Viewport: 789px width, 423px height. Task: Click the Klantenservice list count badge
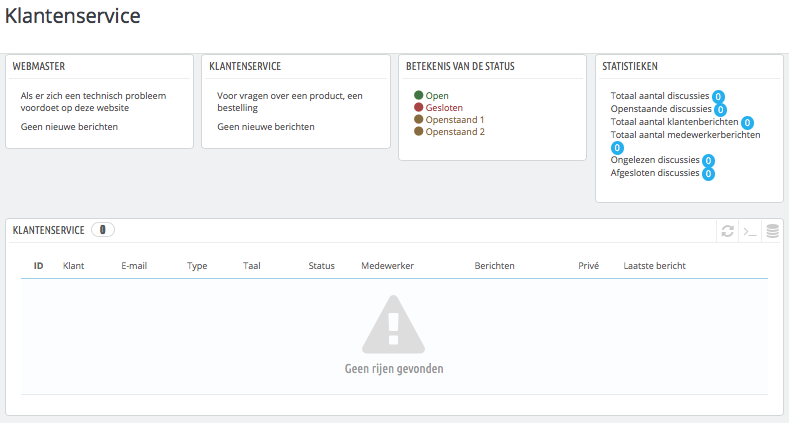[103, 230]
